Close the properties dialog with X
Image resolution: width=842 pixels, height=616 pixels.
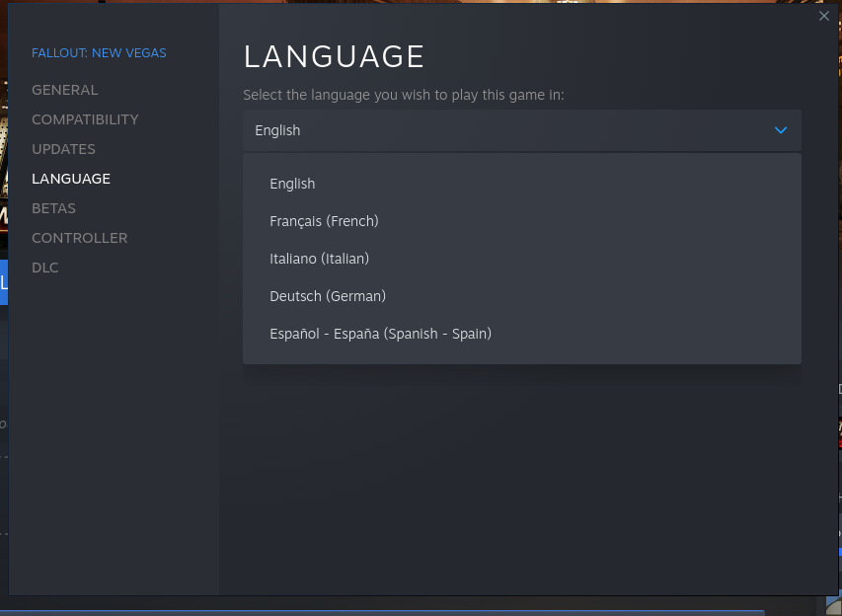[x=824, y=16]
